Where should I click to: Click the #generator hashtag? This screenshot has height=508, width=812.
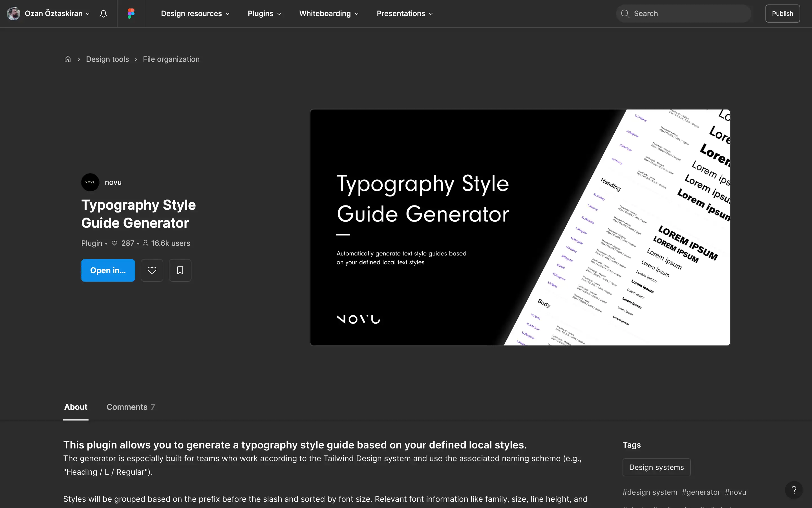pos(701,492)
